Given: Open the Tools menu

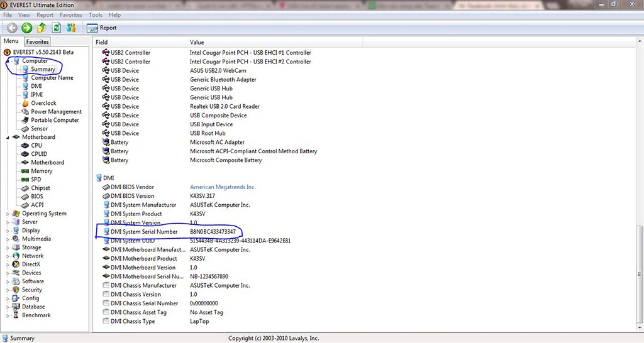Looking at the screenshot, I should (x=96, y=15).
